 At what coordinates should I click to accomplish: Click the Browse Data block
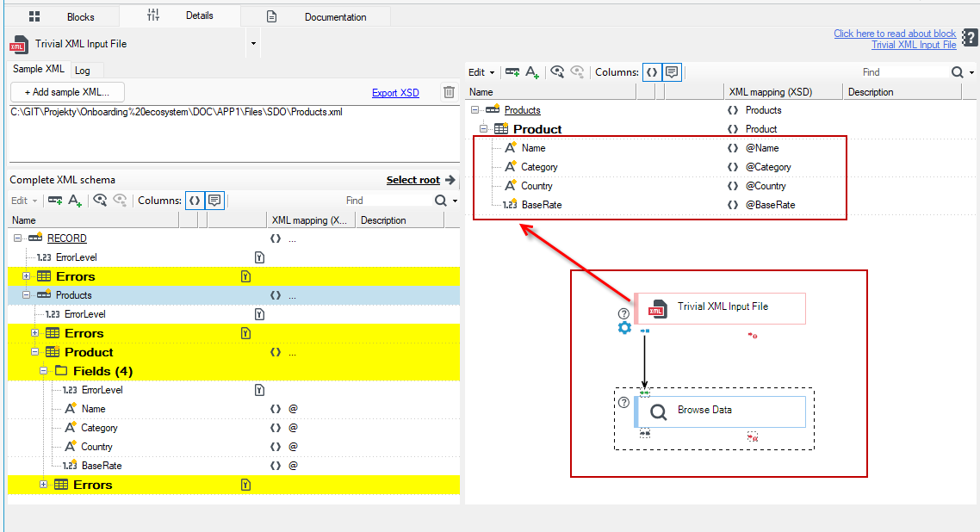pyautogui.click(x=720, y=411)
